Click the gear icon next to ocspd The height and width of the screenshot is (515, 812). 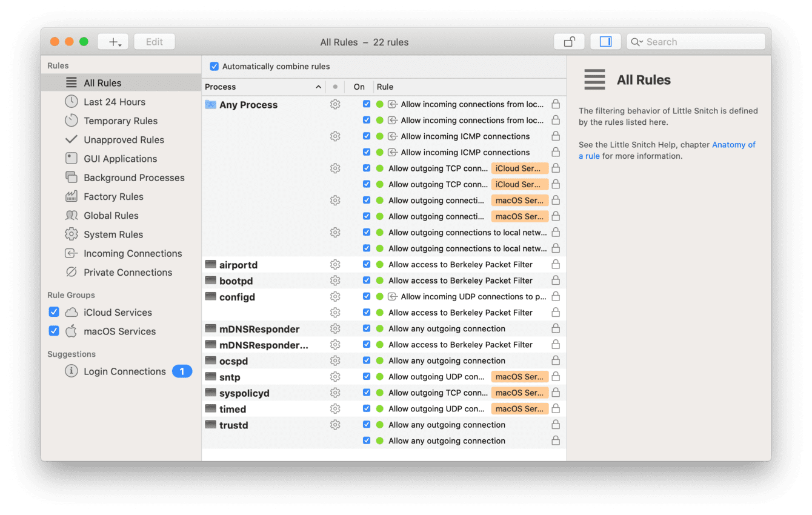tap(335, 361)
